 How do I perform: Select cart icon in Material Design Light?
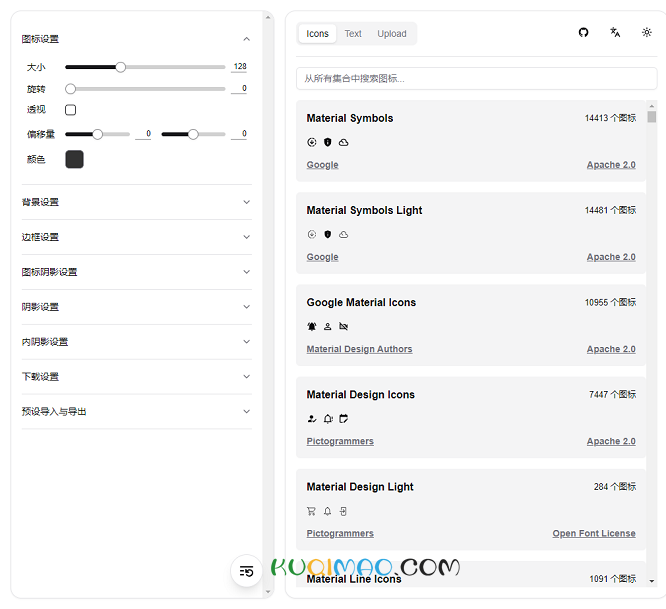312,511
